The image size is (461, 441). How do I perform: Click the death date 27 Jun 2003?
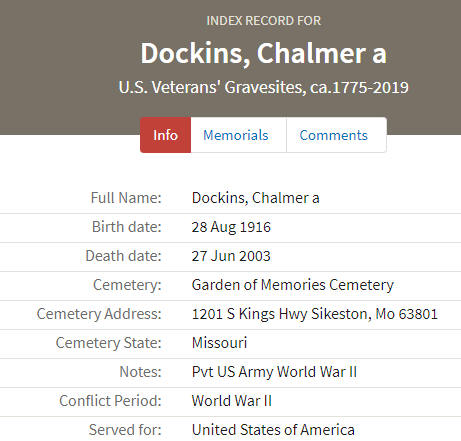pos(231,256)
